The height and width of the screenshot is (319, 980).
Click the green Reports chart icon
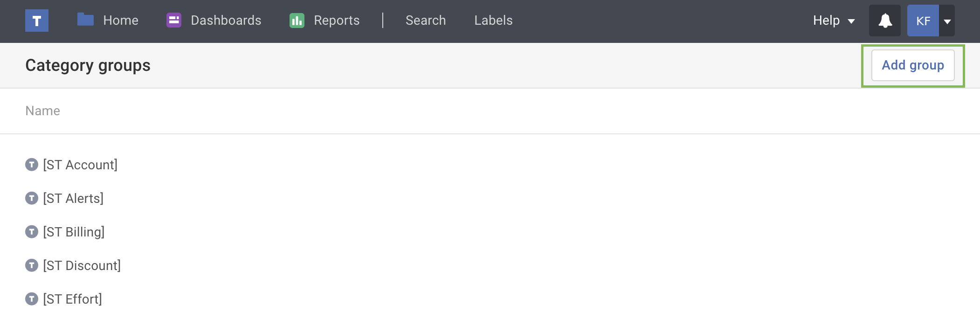tap(297, 21)
